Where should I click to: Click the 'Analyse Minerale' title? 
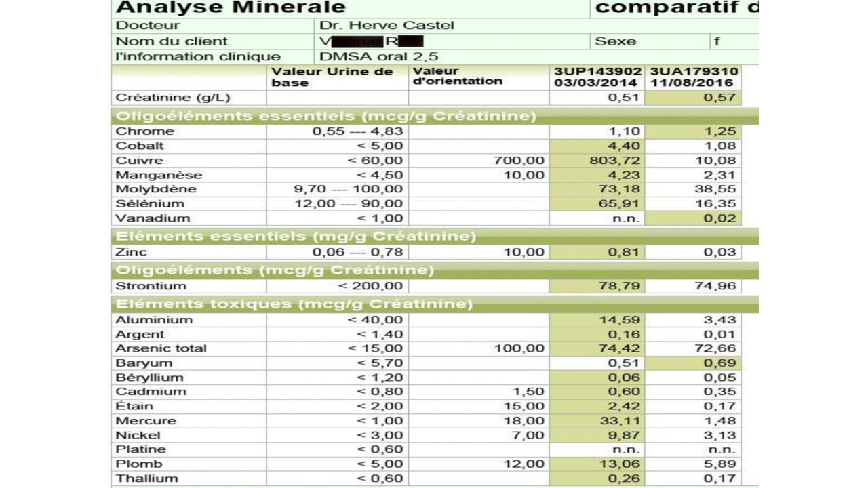click(x=231, y=8)
